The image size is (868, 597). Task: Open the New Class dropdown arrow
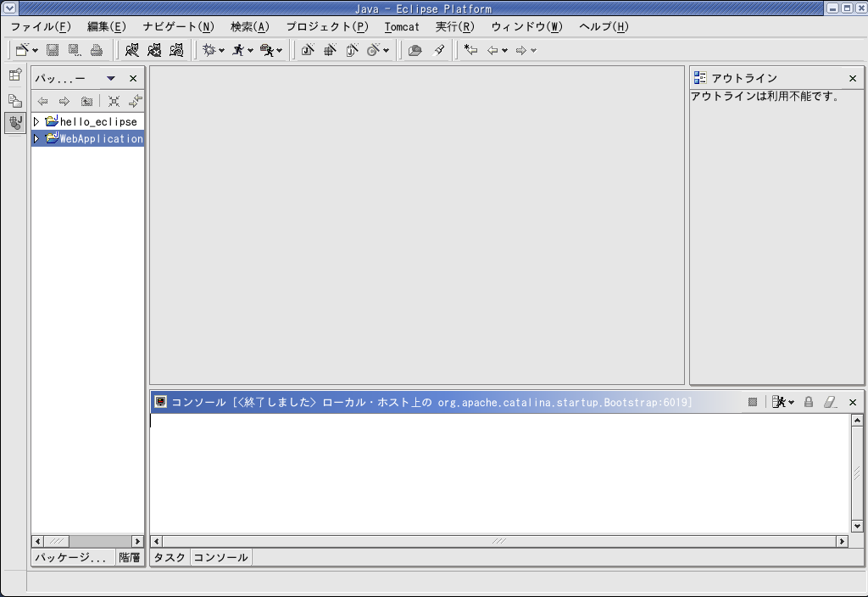[x=386, y=50]
